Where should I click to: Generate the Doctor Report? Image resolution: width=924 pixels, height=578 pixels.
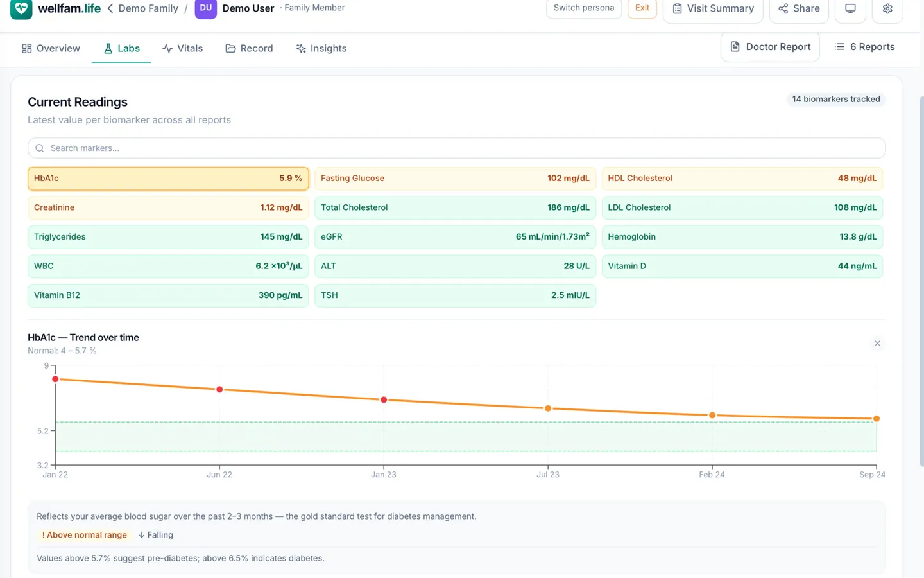point(770,47)
